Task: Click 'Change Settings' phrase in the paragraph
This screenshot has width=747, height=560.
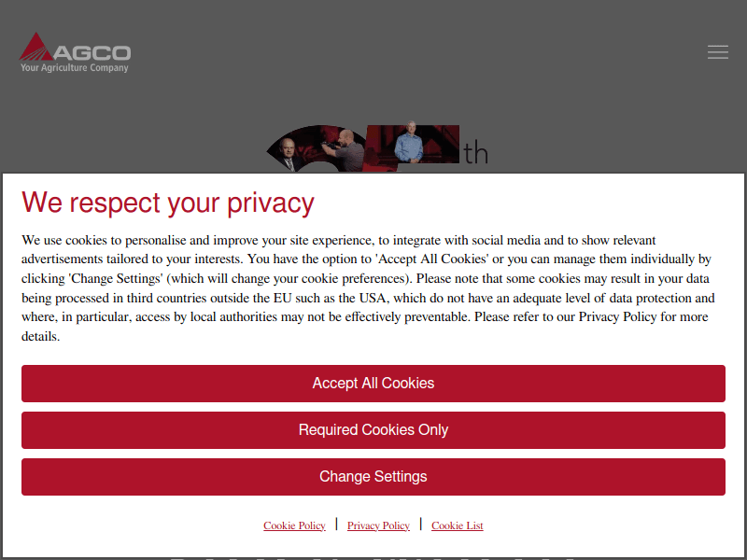Action: click(116, 278)
